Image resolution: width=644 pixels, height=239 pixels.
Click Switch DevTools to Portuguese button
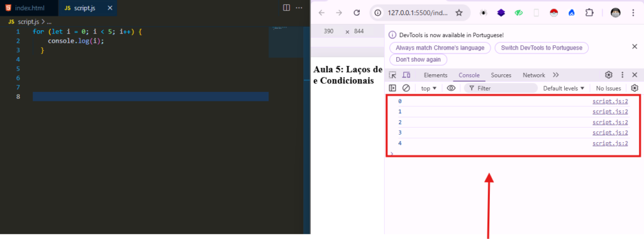(x=541, y=48)
